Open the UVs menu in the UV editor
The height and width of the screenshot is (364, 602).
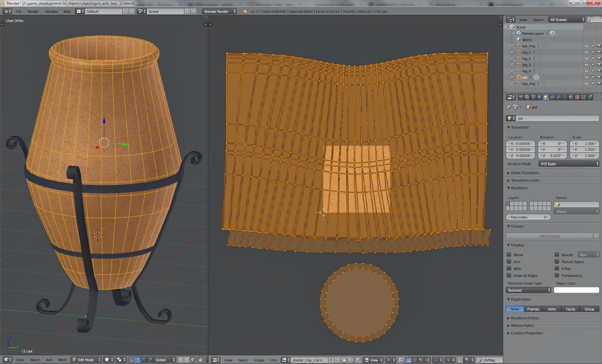274,359
